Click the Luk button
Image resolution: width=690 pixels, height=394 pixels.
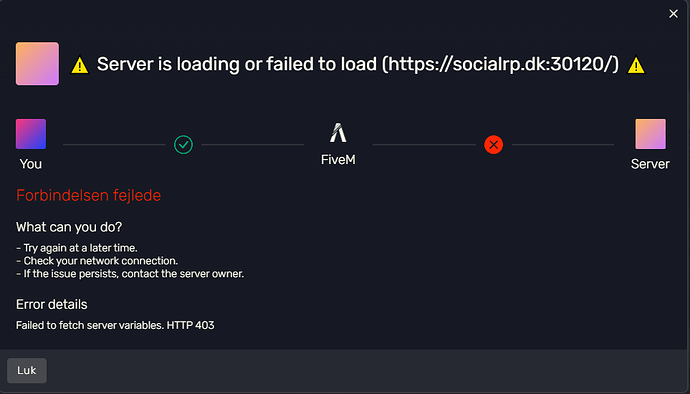(26, 370)
